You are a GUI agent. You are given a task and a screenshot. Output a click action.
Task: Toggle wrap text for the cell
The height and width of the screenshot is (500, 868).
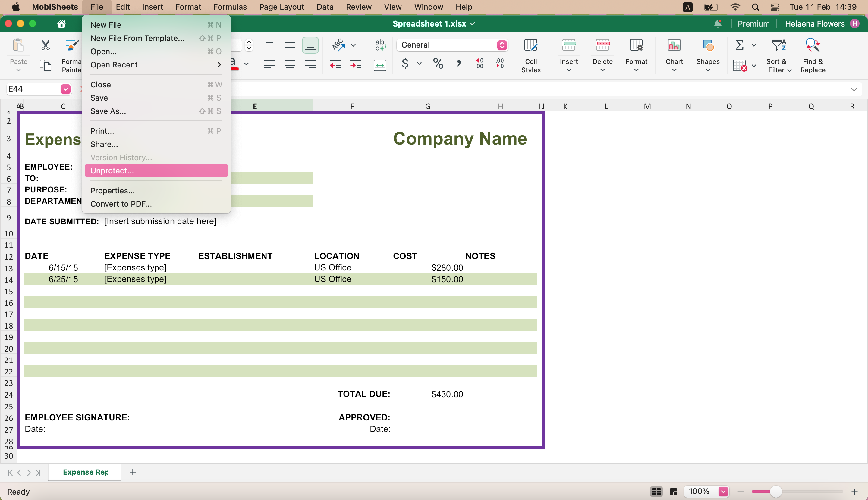point(379,45)
